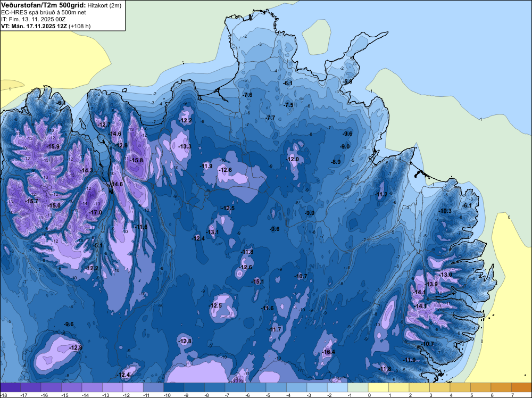The width and height of the screenshot is (532, 398).
Task: Click the -13.3 temperature label
Action: tap(185, 146)
